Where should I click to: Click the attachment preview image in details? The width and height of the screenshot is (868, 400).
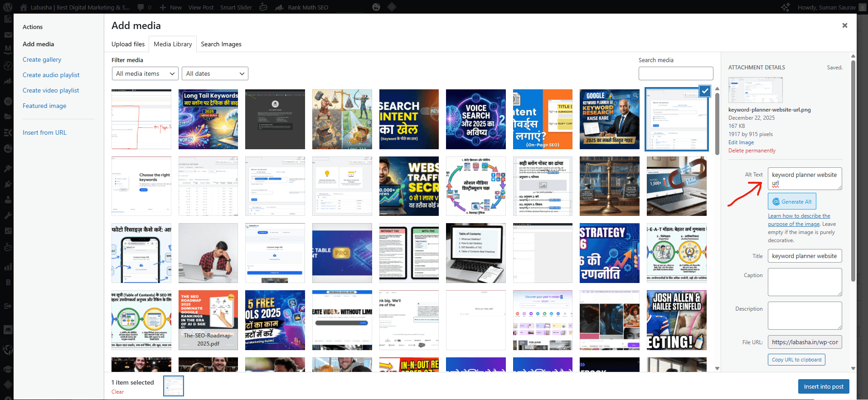pos(756,90)
